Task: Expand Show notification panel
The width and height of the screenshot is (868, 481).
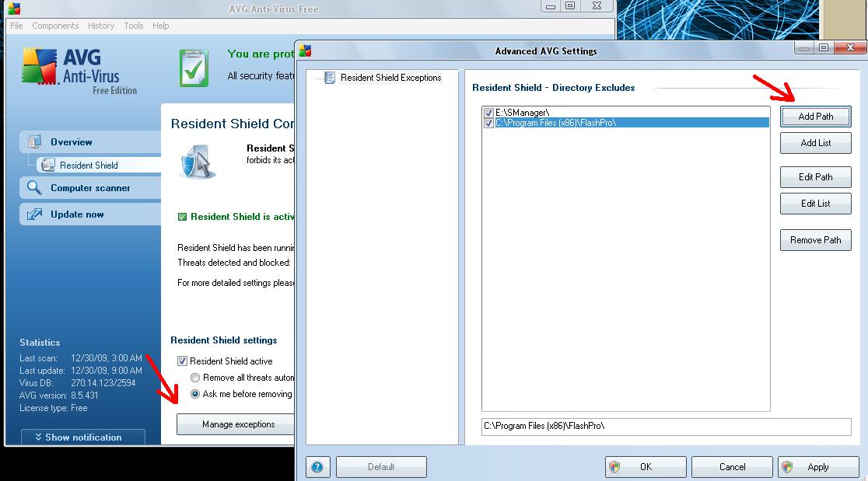Action: [83, 437]
